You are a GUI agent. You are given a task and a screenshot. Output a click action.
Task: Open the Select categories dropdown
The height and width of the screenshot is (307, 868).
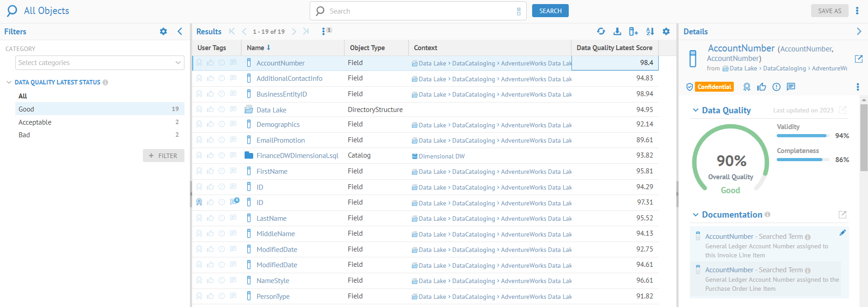tap(99, 63)
